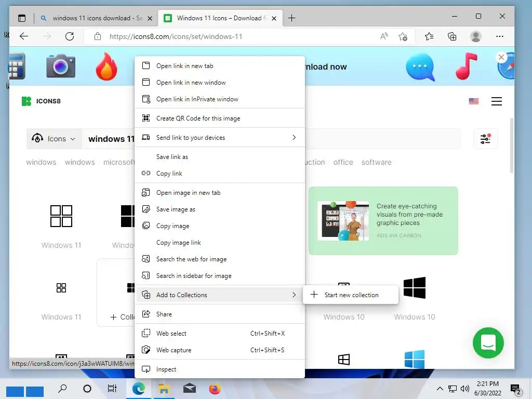The height and width of the screenshot is (399, 532).
Task: Choose Copy image link
Action: (220, 243)
